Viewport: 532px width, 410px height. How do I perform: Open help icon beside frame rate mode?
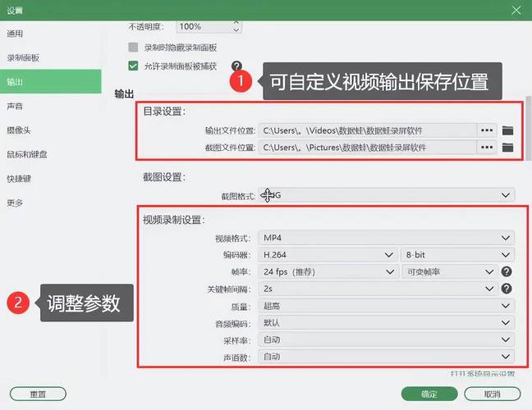click(507, 271)
